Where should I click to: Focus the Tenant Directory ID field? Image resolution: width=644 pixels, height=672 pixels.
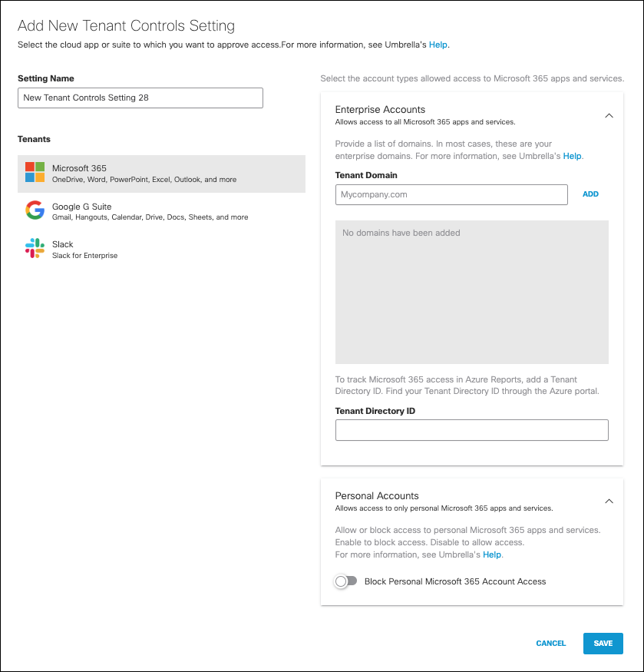click(472, 430)
